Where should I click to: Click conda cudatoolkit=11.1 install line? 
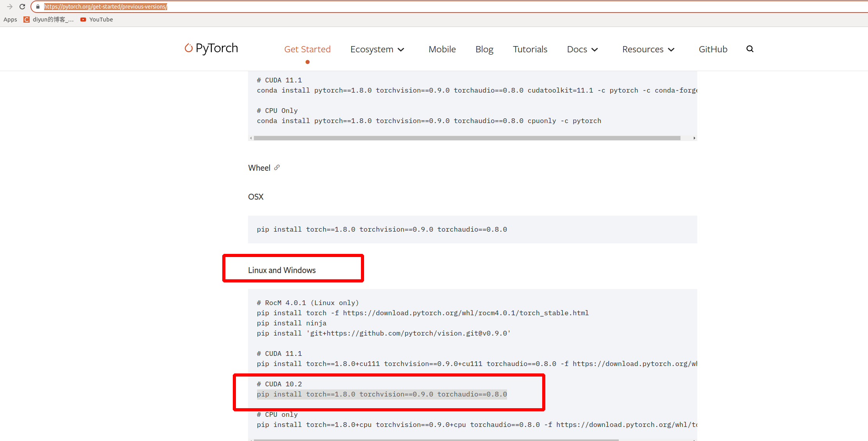(x=477, y=90)
